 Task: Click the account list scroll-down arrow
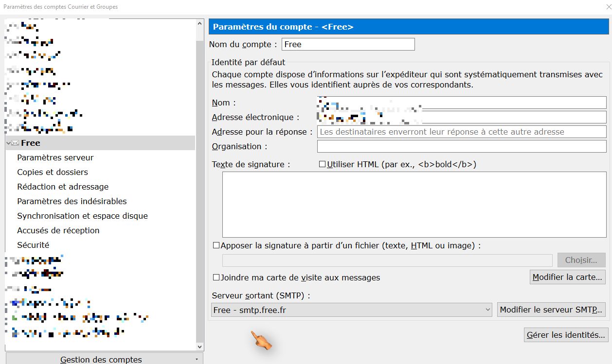point(199,347)
